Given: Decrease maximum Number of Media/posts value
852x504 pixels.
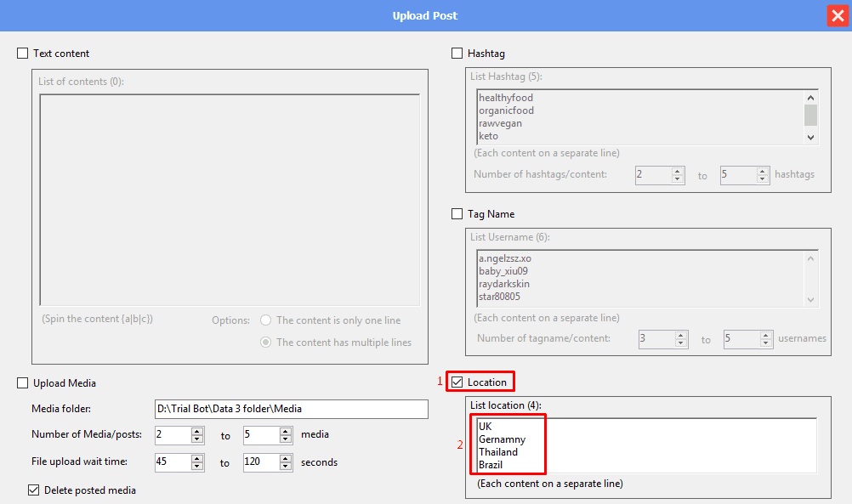Looking at the screenshot, I should tap(286, 439).
